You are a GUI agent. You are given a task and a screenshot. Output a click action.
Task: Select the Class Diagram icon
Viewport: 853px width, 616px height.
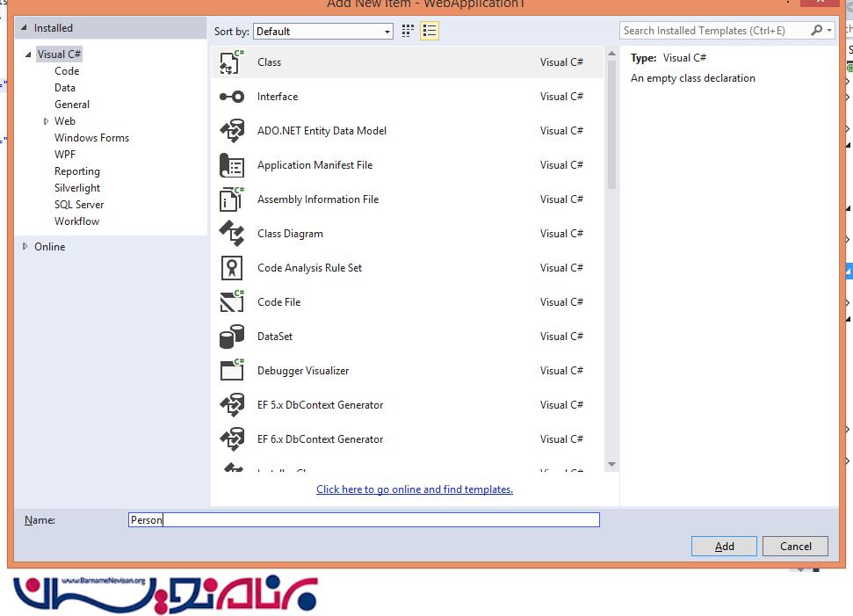coord(232,234)
